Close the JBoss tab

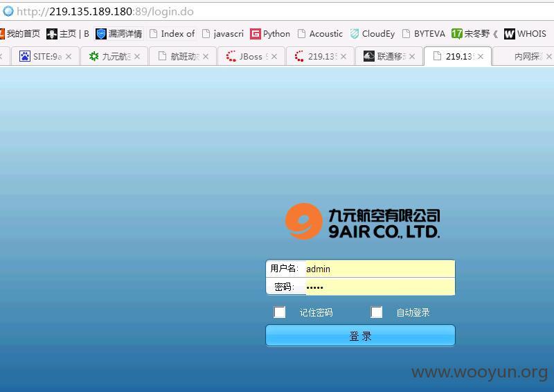[274, 57]
